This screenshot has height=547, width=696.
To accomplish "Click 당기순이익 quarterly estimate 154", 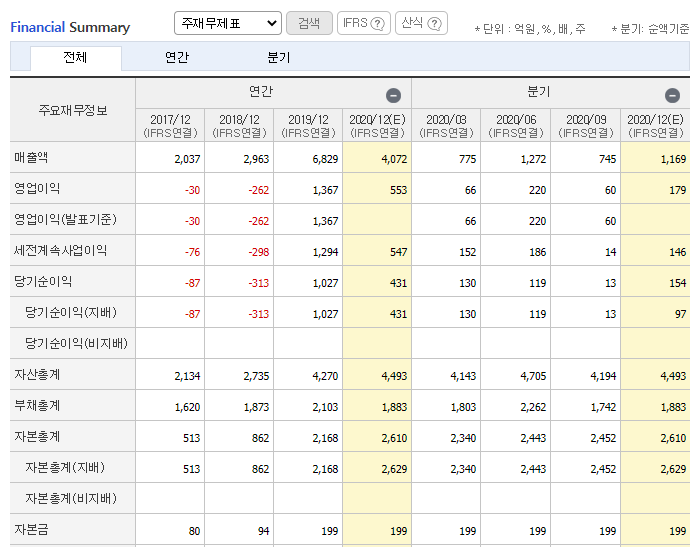I will tap(678, 283).
